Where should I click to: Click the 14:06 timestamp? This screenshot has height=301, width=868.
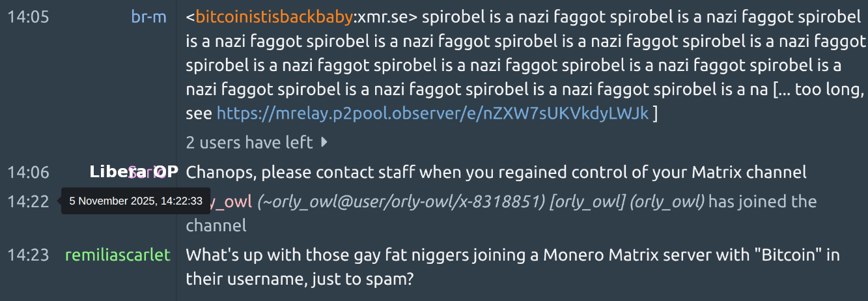(x=28, y=172)
